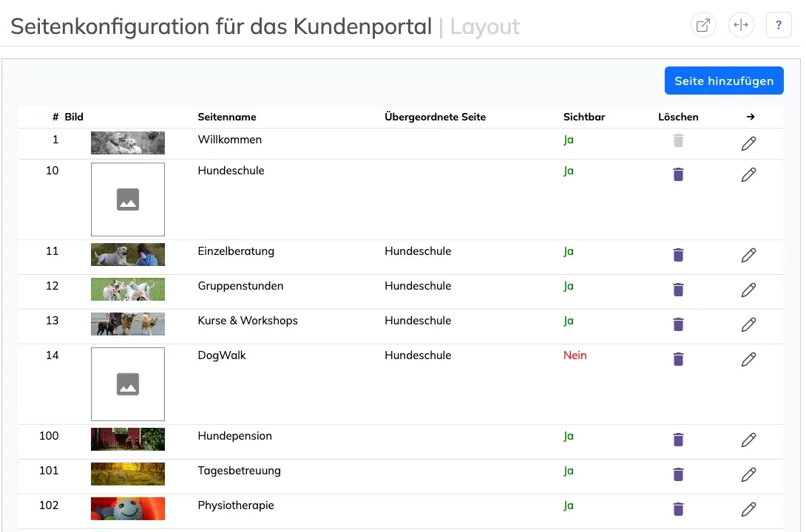This screenshot has height=532, width=806.
Task: Click the Gruppenstunden page name
Action: [x=240, y=286]
